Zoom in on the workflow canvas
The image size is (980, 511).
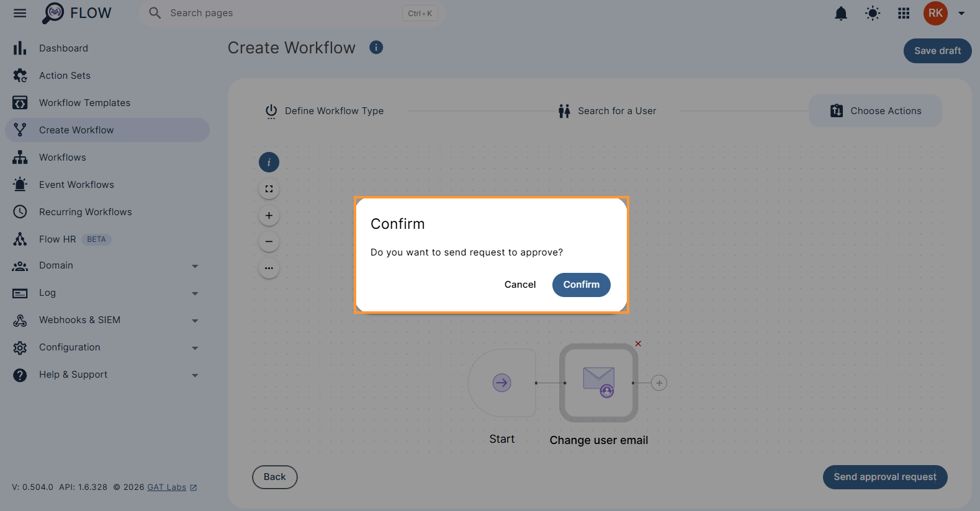coord(269,216)
